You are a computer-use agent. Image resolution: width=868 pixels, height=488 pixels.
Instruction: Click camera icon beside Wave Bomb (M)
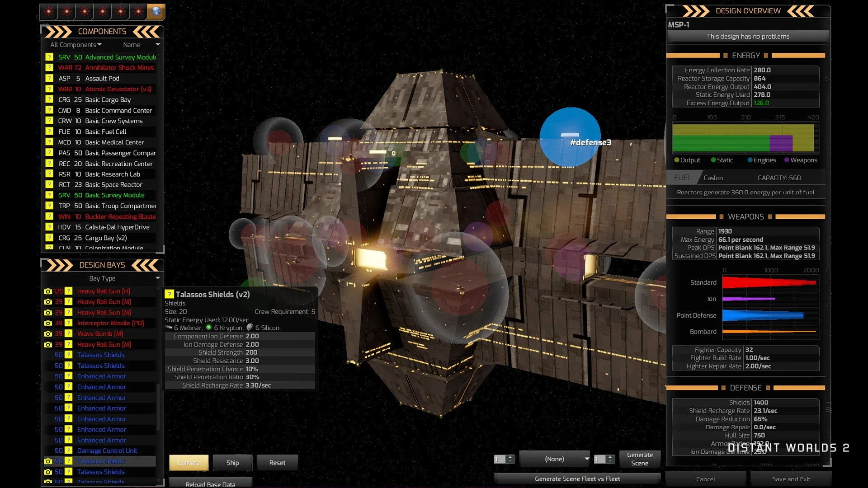coord(48,334)
